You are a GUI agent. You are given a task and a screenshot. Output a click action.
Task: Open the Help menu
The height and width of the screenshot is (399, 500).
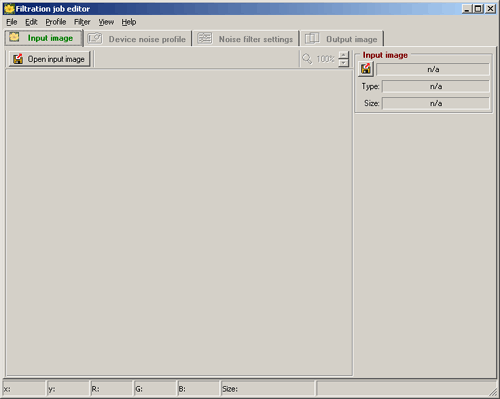point(129,22)
